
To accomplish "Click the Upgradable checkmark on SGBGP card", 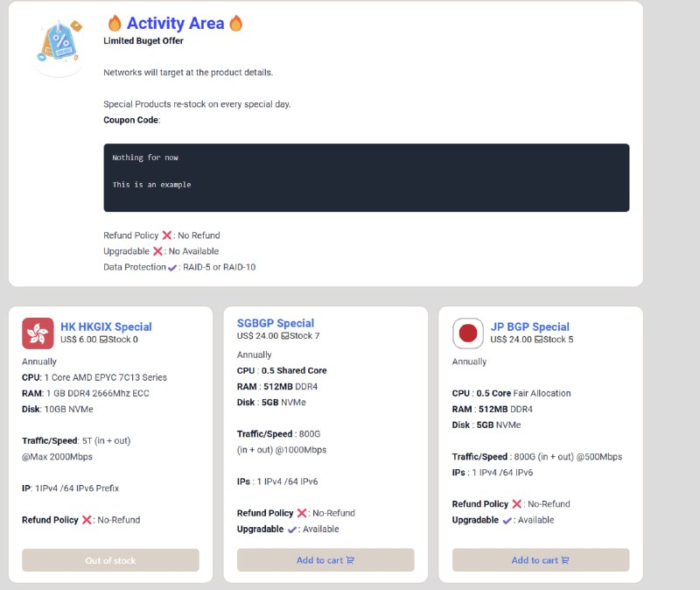I will point(292,529).
